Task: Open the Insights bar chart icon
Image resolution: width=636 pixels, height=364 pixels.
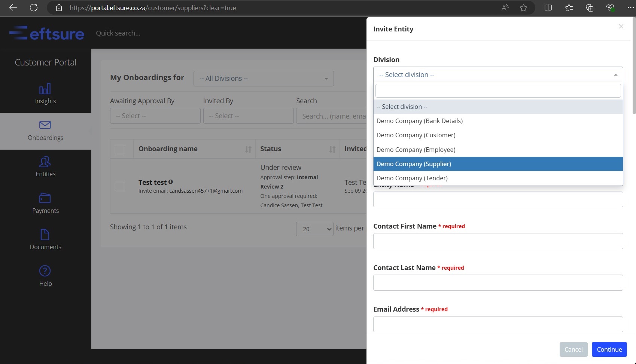Action: pos(45,89)
